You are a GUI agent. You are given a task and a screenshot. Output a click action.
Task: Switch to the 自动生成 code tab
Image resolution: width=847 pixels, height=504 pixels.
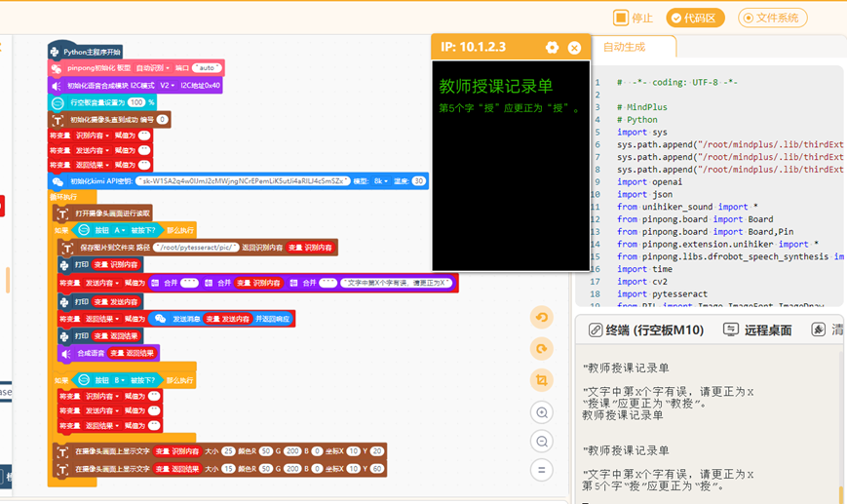click(x=625, y=47)
